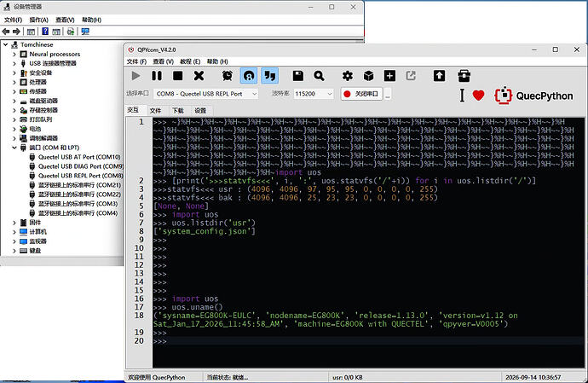Select Quectel USB AT Port (COM10)

pos(79,157)
